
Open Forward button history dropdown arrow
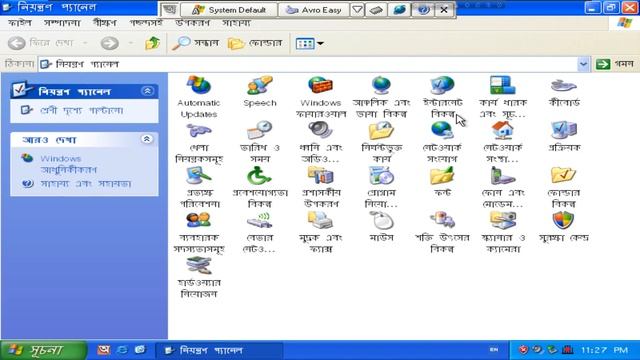(131, 43)
